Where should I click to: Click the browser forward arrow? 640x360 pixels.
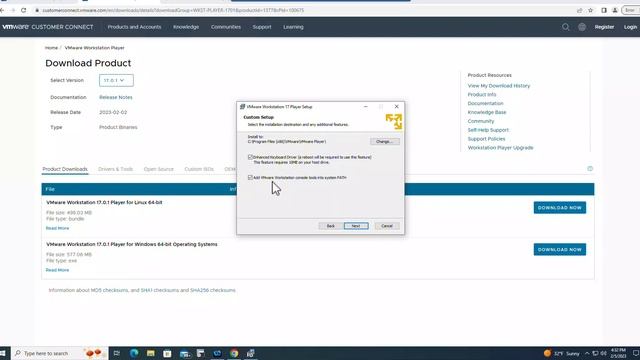(13, 10)
